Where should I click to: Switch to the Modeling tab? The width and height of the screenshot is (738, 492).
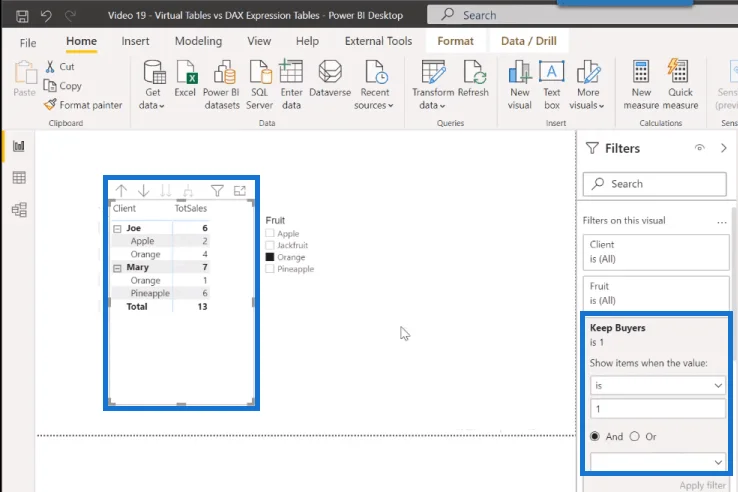tap(198, 41)
